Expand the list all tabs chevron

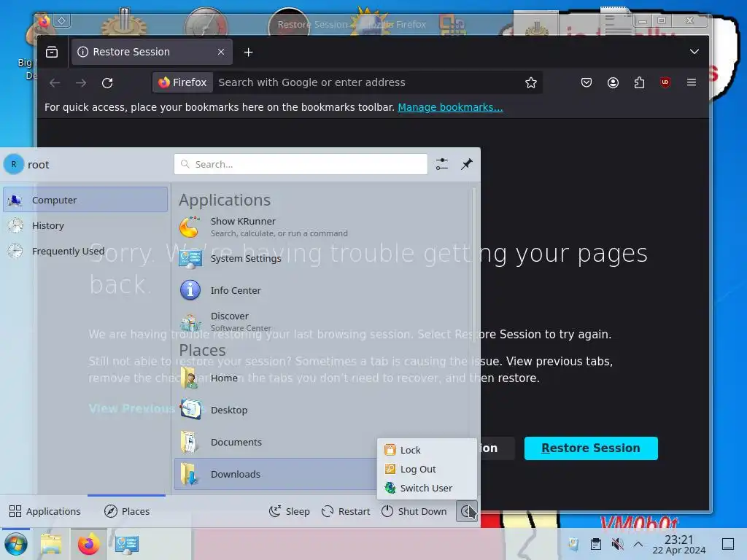click(694, 52)
